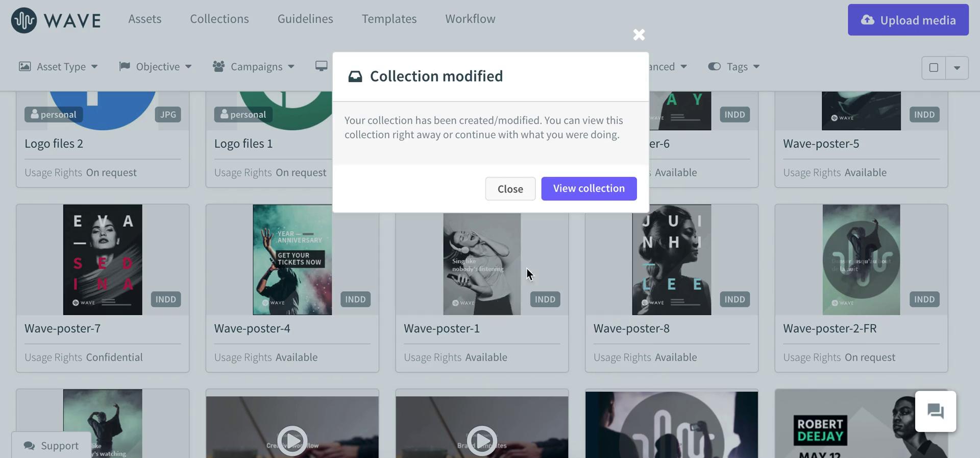Click View collection button

589,189
